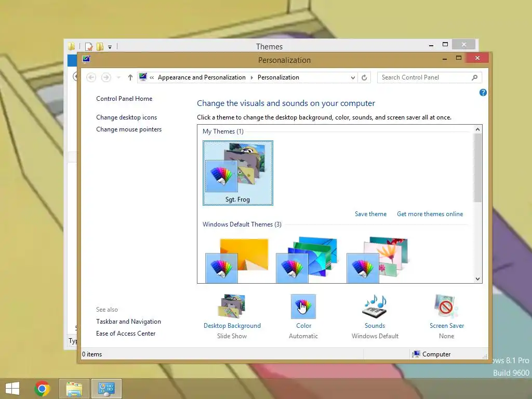Click the Color text link
The image size is (532, 399).
pos(303,326)
